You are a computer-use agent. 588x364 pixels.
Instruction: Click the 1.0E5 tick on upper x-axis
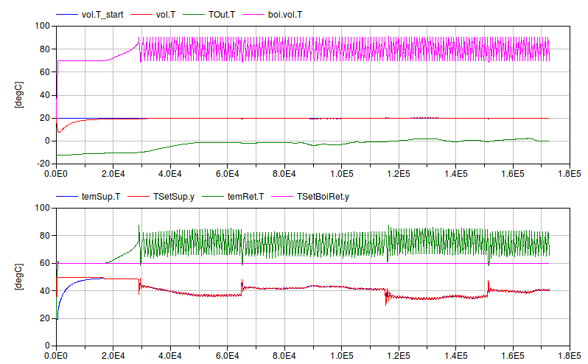pyautogui.click(x=342, y=173)
